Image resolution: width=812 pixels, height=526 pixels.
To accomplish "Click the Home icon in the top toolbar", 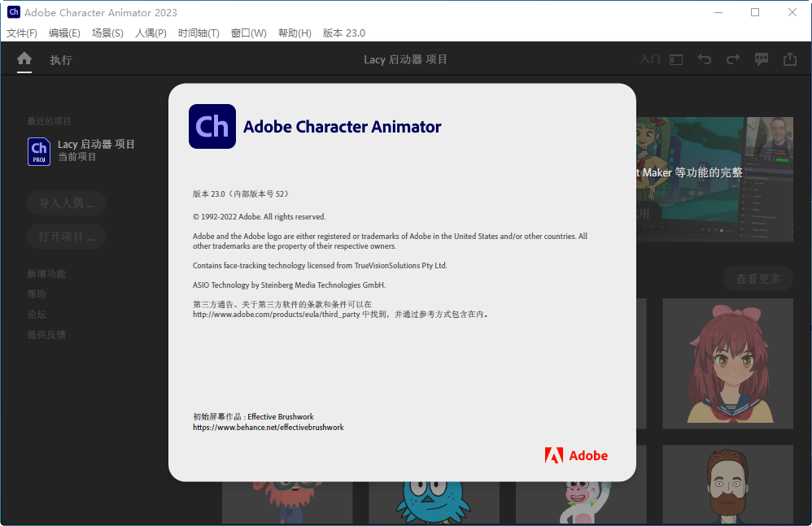I will point(24,59).
